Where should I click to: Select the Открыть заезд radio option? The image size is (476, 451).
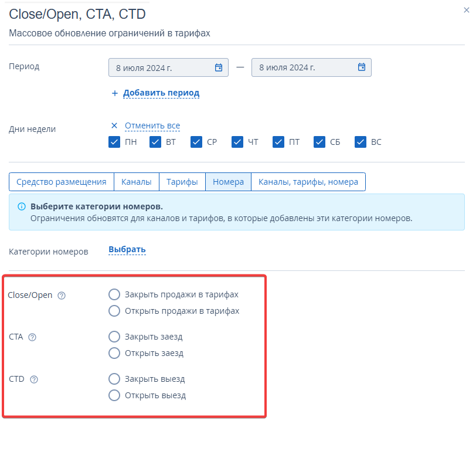coord(114,353)
